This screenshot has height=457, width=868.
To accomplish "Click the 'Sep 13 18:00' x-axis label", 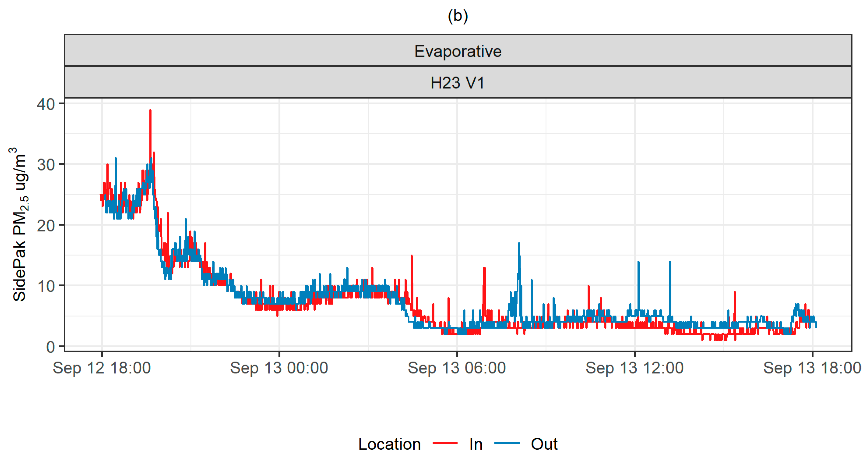I will (x=812, y=368).
